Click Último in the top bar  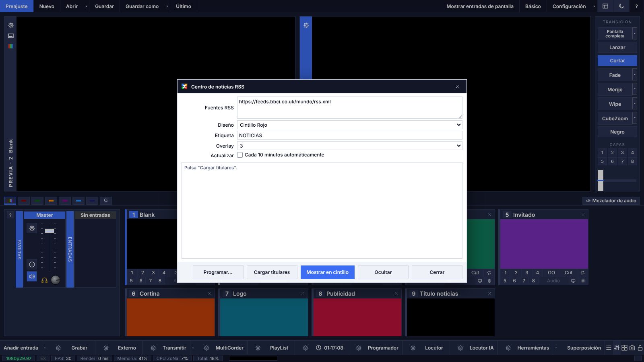click(x=184, y=6)
